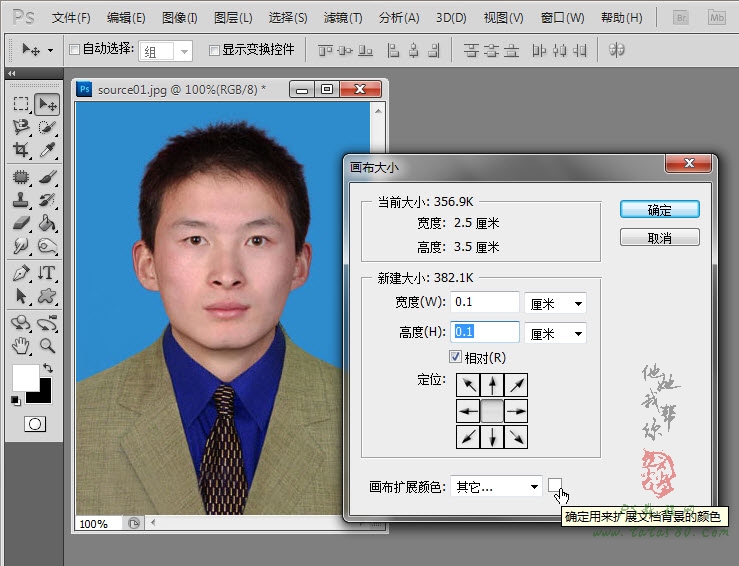Image resolution: width=739 pixels, height=566 pixels.
Task: Align top edges in options bar
Action: (325, 50)
